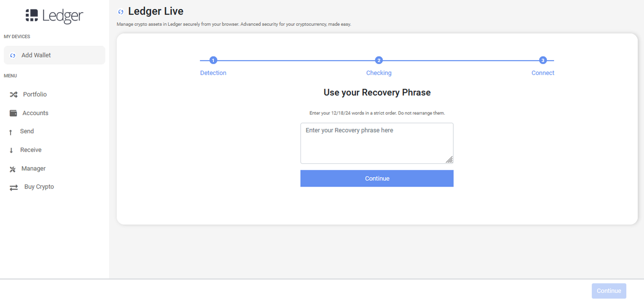Image resolution: width=644 pixels, height=300 pixels.
Task: Click the Send up-arrow icon
Action: [x=11, y=132]
